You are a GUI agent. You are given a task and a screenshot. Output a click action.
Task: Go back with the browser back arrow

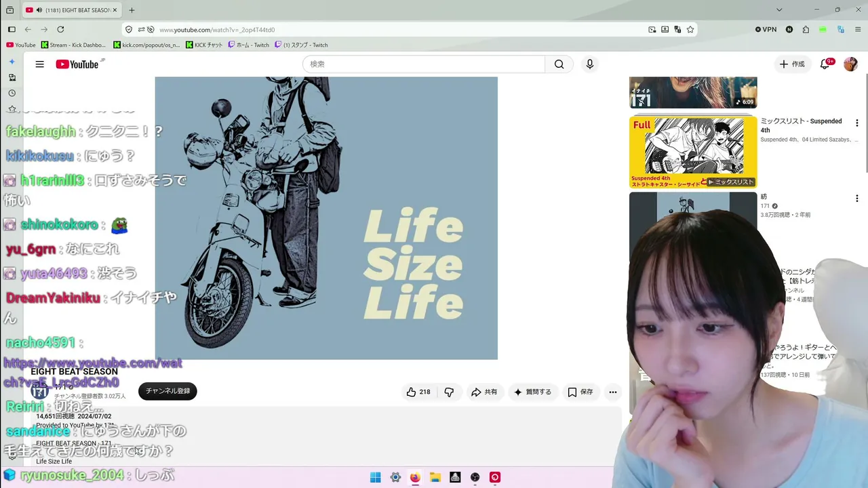[28, 30]
